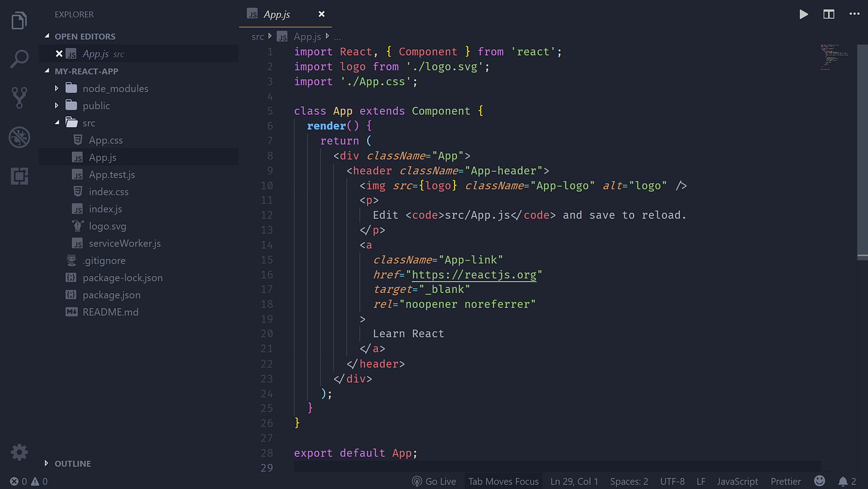This screenshot has height=489, width=868.
Task: Send feedback with the smiley icon
Action: coord(819,481)
